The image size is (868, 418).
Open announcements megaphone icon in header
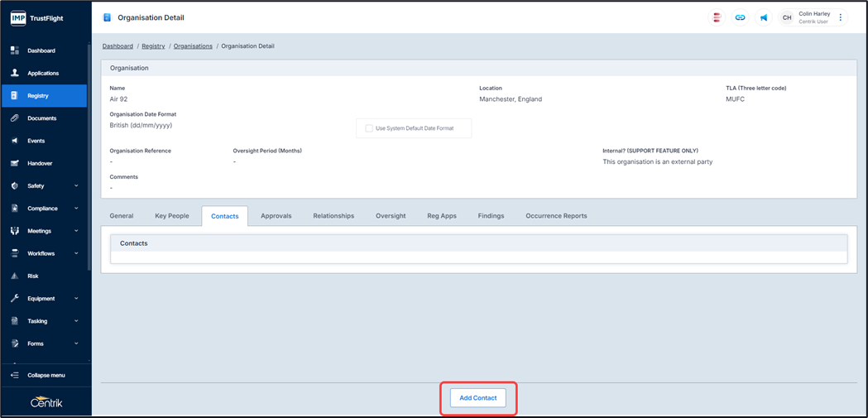point(764,17)
